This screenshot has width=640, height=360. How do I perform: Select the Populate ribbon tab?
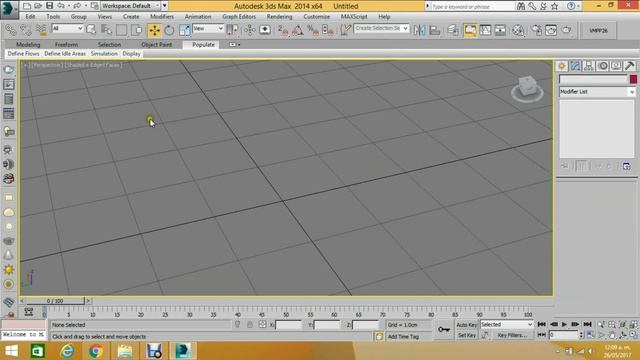[x=203, y=44]
